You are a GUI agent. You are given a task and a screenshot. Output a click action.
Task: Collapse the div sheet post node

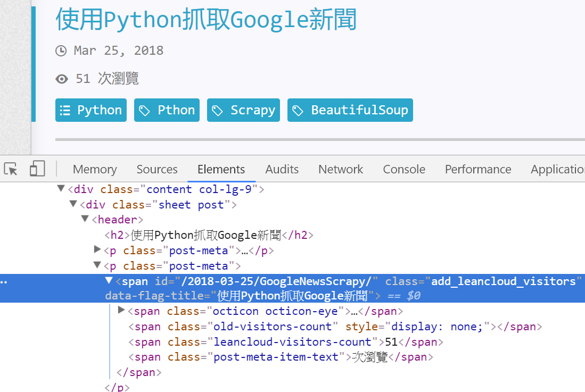click(73, 204)
